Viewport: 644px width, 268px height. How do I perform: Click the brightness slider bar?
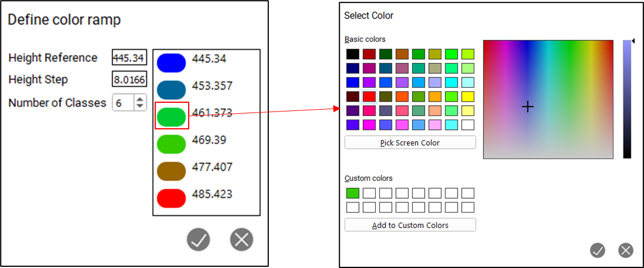tap(627, 99)
